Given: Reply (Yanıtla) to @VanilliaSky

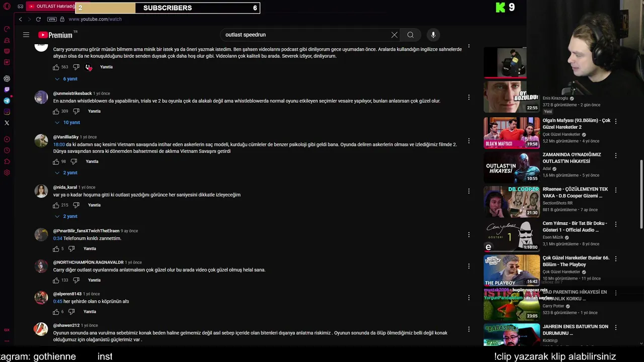Looking at the screenshot, I should 92,161.
